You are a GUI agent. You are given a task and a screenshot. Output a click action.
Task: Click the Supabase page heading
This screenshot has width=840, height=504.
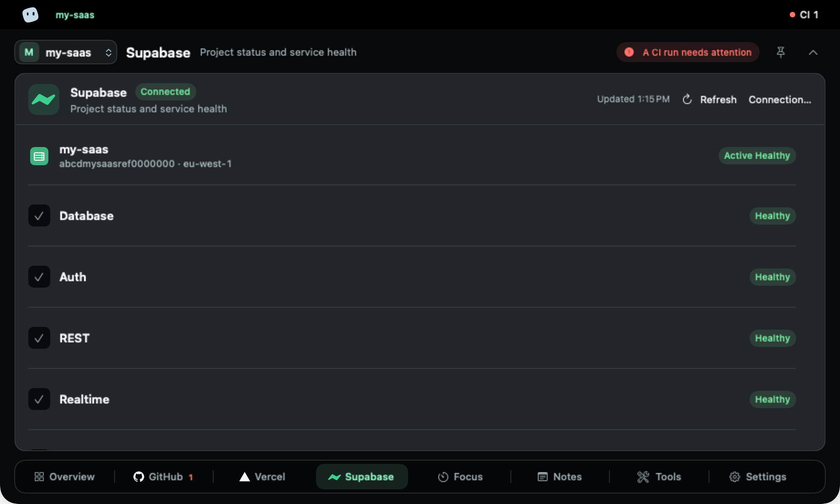pyautogui.click(x=158, y=52)
